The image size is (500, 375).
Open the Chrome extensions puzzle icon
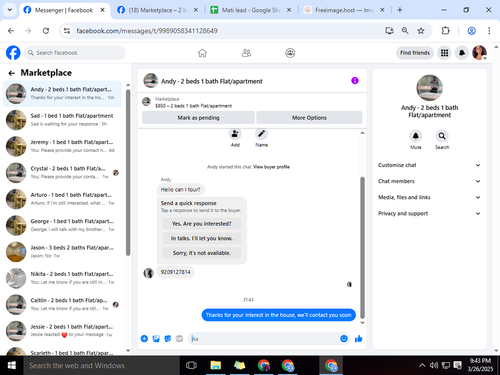point(445,31)
